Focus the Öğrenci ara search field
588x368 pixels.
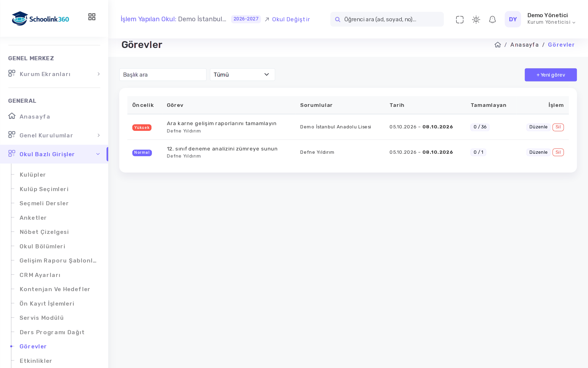pos(387,19)
